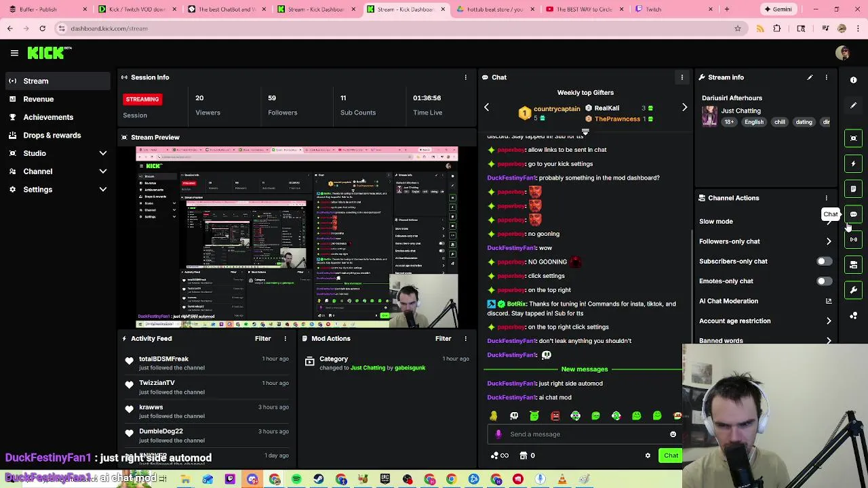Viewport: 868px width, 488px height.
Task: Toggle the camera/stream panel in right rail
Action: [854, 265]
